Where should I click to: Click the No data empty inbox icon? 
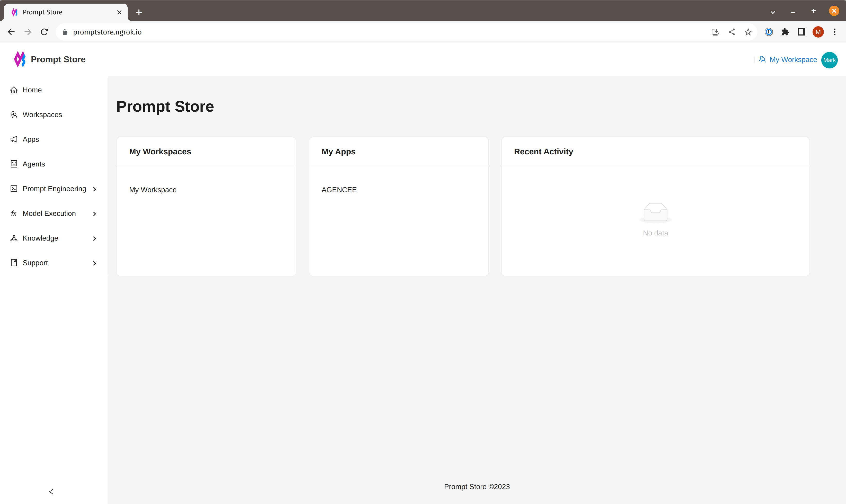(655, 213)
